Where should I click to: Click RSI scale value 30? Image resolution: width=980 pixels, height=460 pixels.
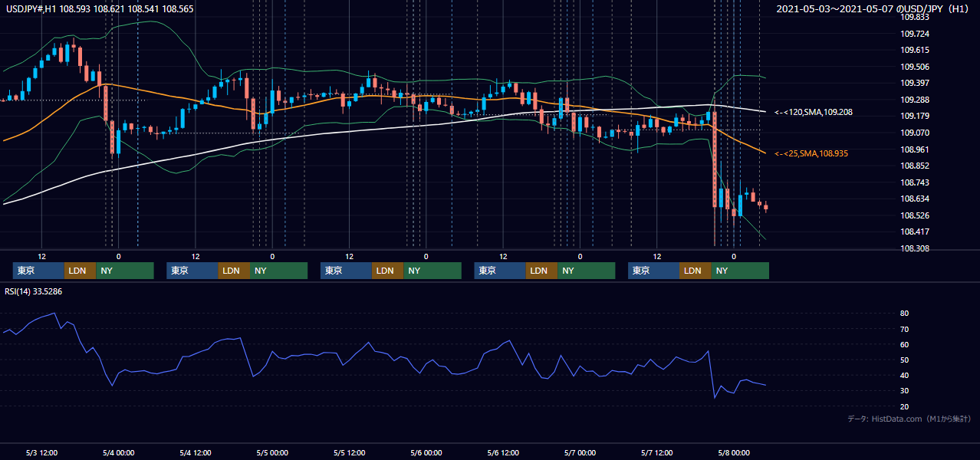(905, 390)
